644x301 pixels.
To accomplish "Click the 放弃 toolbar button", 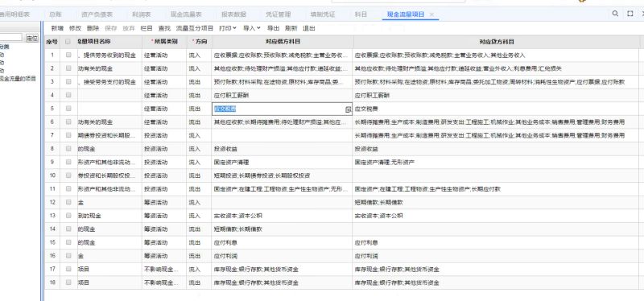I will point(129,28).
